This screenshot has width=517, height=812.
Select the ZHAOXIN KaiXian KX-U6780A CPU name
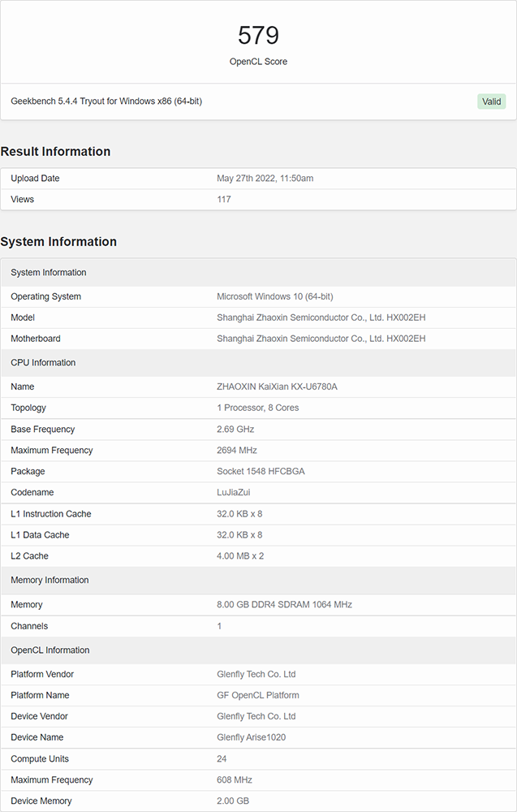277,387
